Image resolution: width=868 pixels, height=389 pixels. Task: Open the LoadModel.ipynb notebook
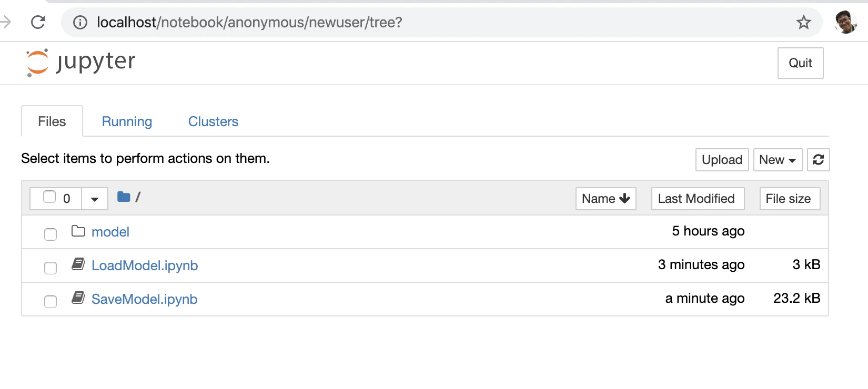145,265
